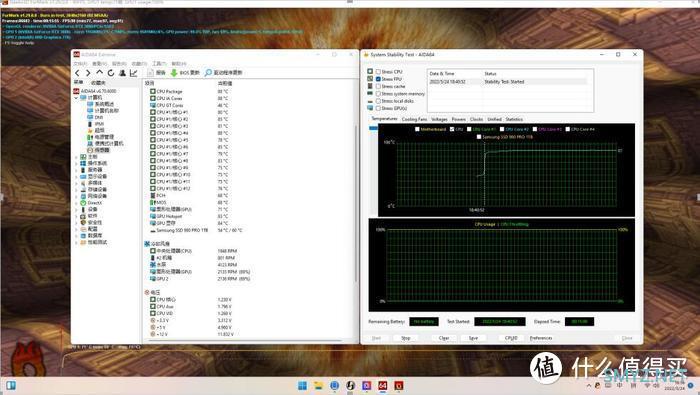The image size is (700, 395).
Task: Click the Save button
Action: pyautogui.click(x=473, y=338)
